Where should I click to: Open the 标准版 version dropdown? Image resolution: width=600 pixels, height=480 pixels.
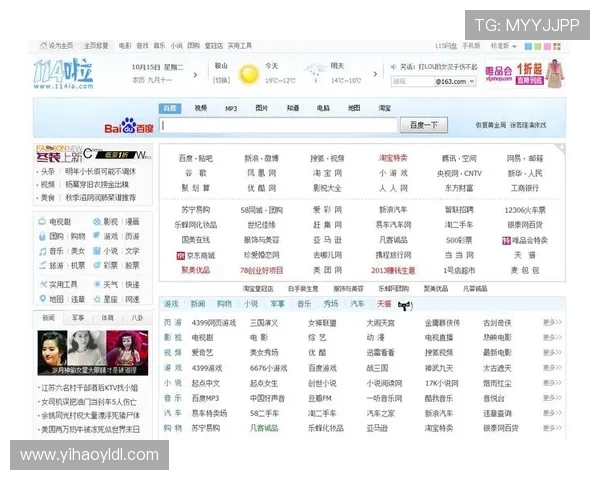click(504, 46)
